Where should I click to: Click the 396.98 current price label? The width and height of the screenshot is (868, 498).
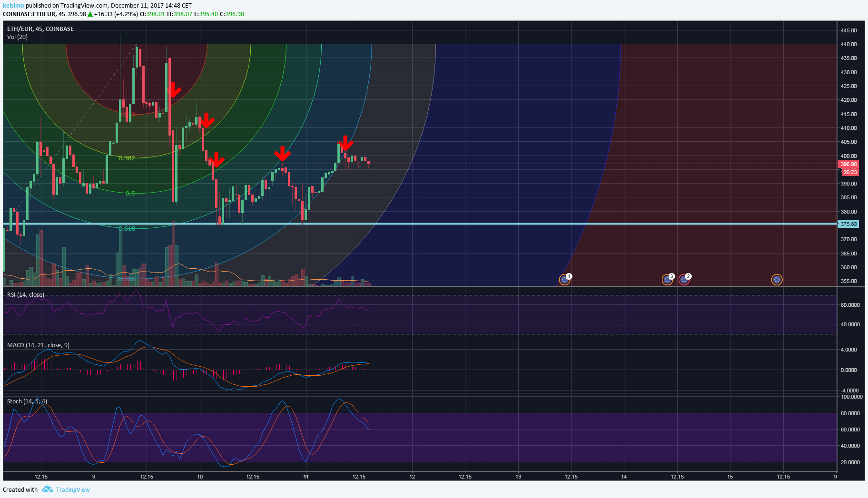(848, 164)
